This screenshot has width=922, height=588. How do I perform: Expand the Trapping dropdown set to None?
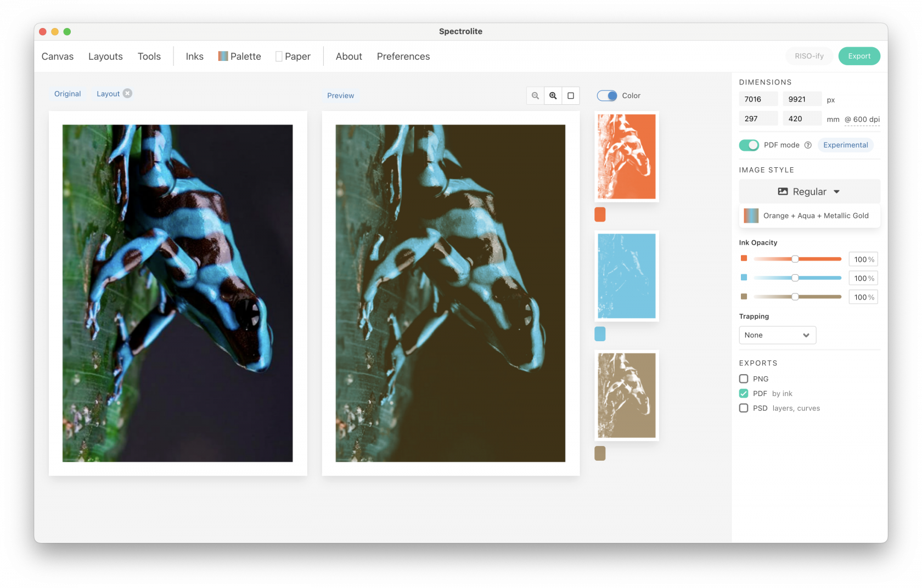777,335
